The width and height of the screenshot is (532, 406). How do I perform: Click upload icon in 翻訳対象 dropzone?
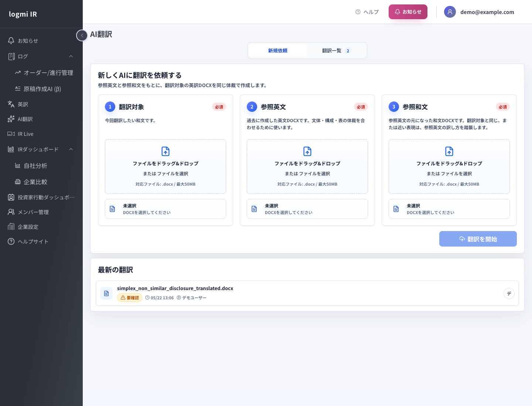(x=166, y=151)
